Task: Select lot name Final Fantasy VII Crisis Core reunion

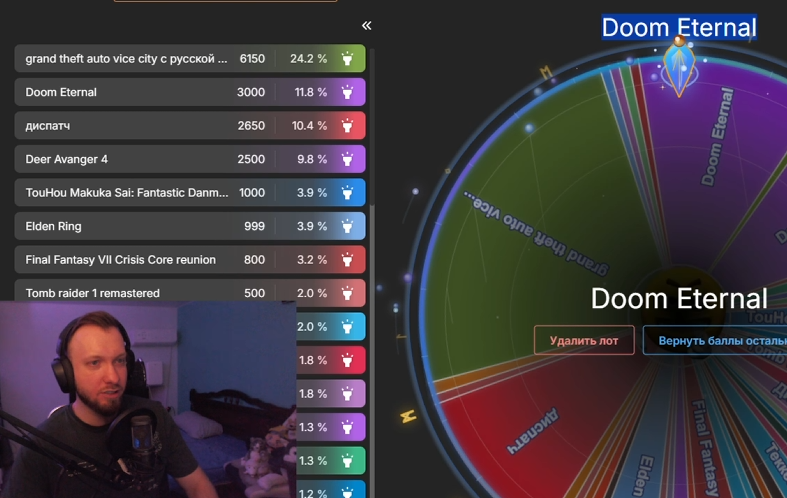Action: tap(120, 260)
